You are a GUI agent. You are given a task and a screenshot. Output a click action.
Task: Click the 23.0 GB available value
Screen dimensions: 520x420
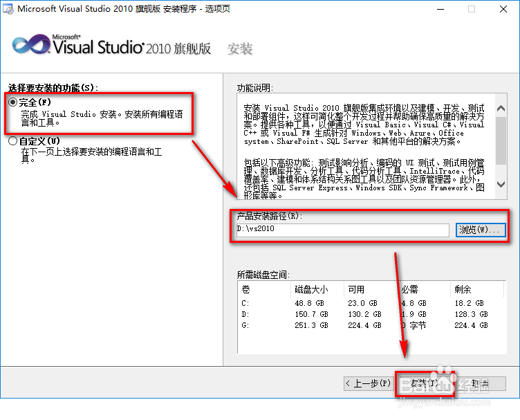pyautogui.click(x=362, y=303)
